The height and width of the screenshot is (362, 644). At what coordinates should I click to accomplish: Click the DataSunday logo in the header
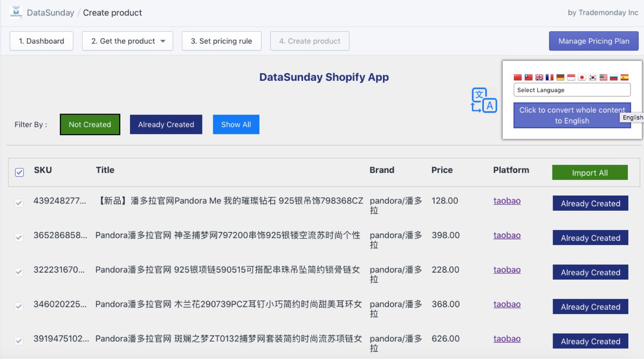coord(16,12)
